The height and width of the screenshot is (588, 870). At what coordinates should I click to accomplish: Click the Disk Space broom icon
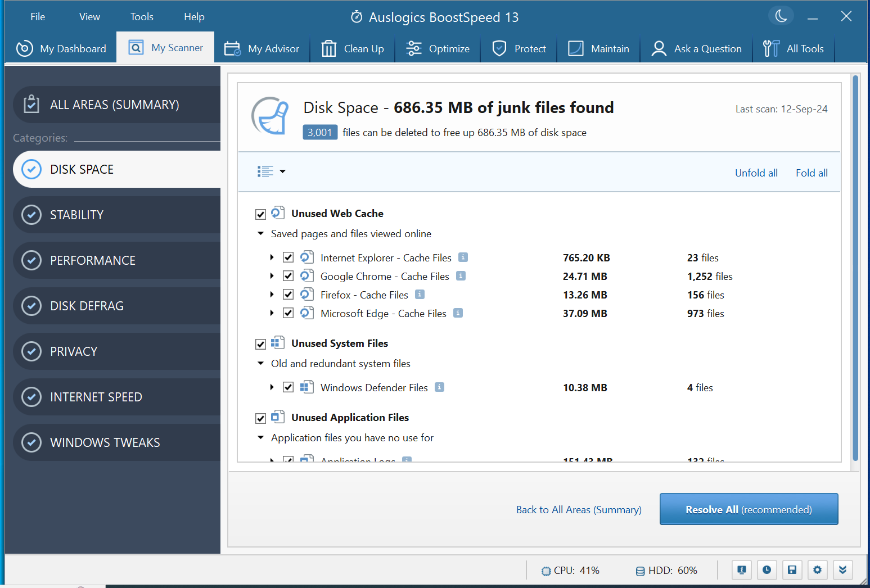(271, 116)
